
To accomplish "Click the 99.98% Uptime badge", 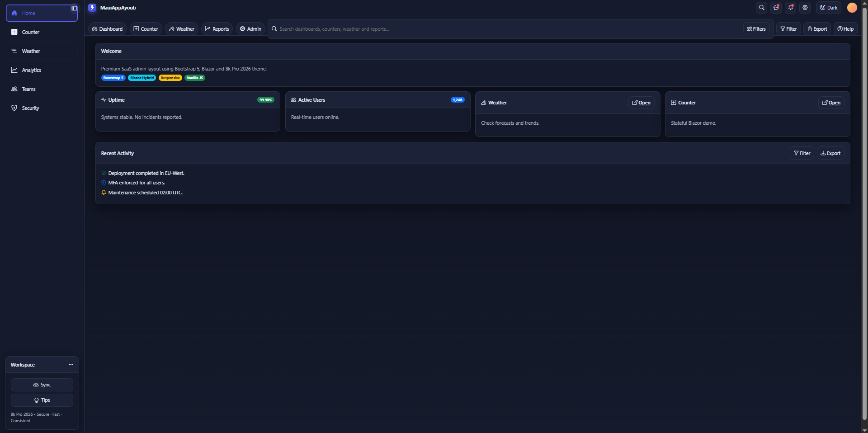I will click(265, 100).
